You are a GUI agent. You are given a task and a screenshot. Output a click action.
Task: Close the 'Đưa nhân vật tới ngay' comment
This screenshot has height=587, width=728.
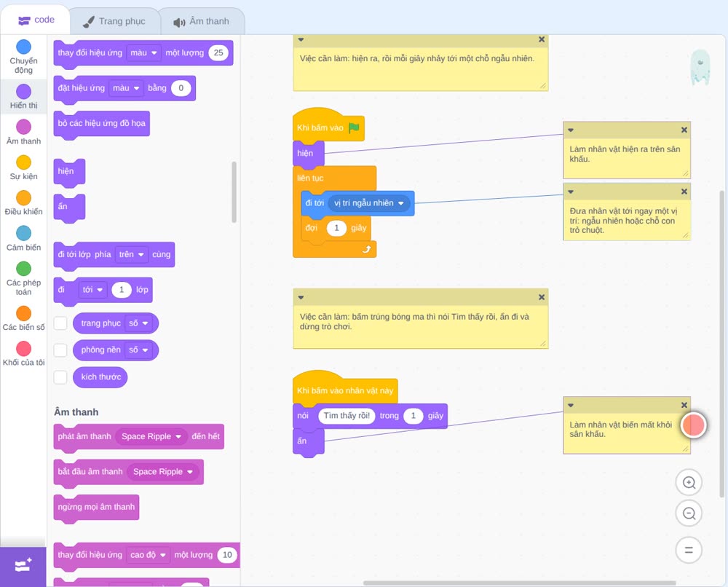[684, 192]
